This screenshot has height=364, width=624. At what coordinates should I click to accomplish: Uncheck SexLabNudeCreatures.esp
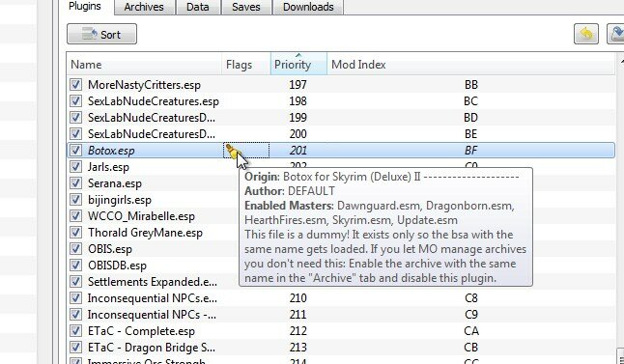pos(75,101)
